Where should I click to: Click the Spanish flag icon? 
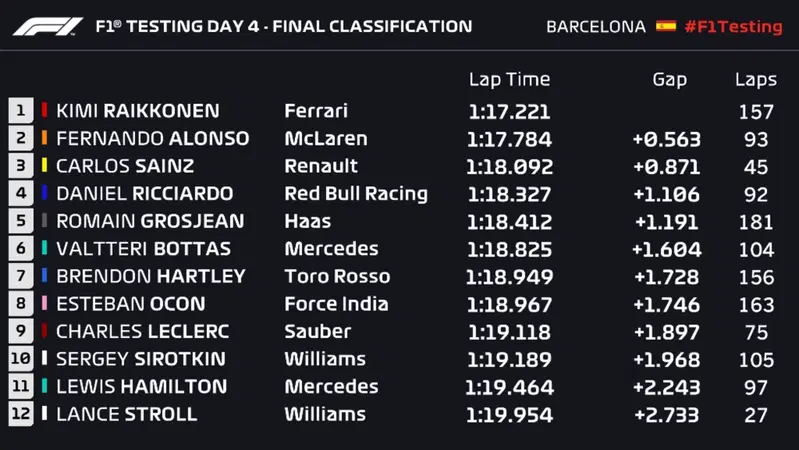(665, 26)
